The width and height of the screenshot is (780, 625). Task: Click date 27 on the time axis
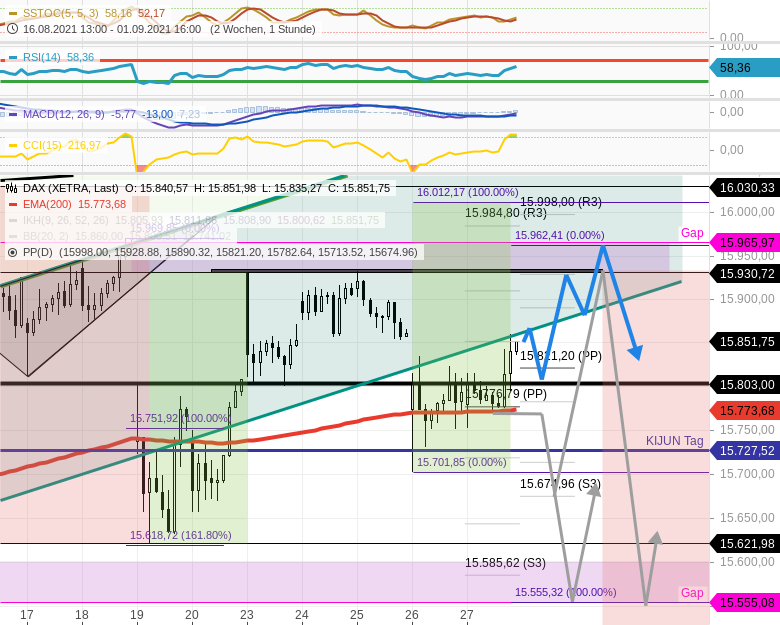[x=467, y=615]
